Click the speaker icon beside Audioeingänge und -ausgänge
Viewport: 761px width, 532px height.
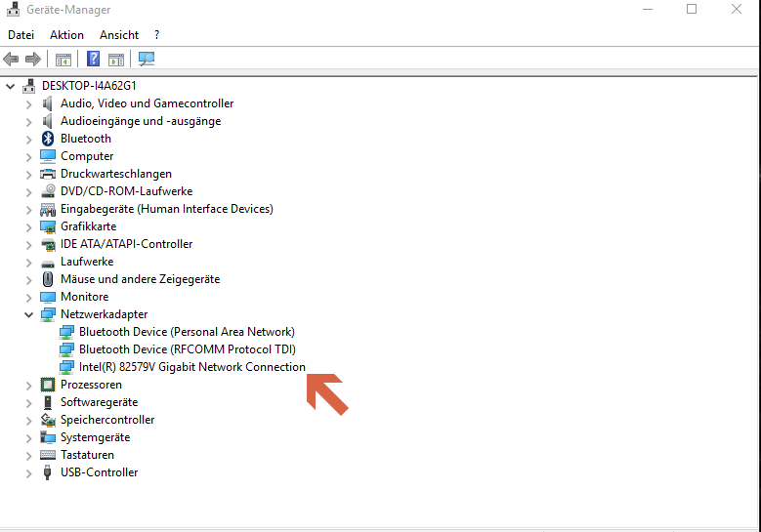pos(47,121)
